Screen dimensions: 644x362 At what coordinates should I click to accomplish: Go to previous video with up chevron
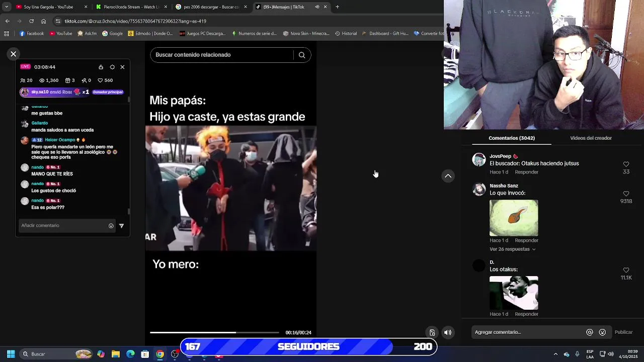tap(448, 176)
